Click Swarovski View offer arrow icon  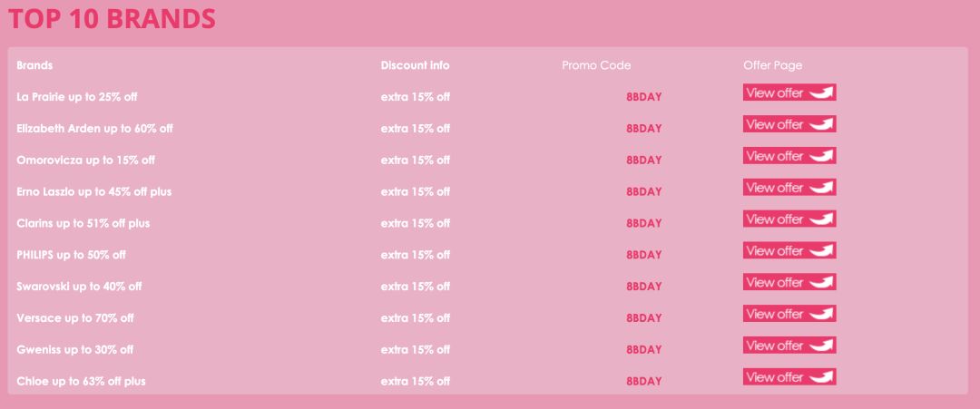point(820,282)
